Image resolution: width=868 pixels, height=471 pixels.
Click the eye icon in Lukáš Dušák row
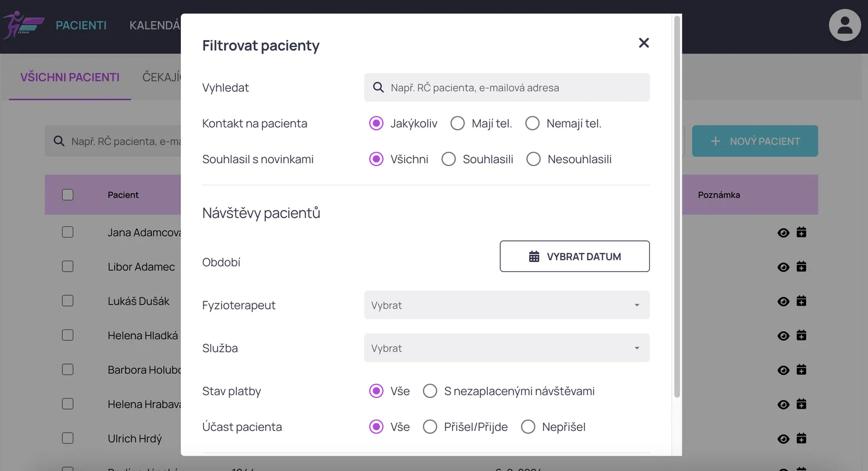click(x=783, y=301)
